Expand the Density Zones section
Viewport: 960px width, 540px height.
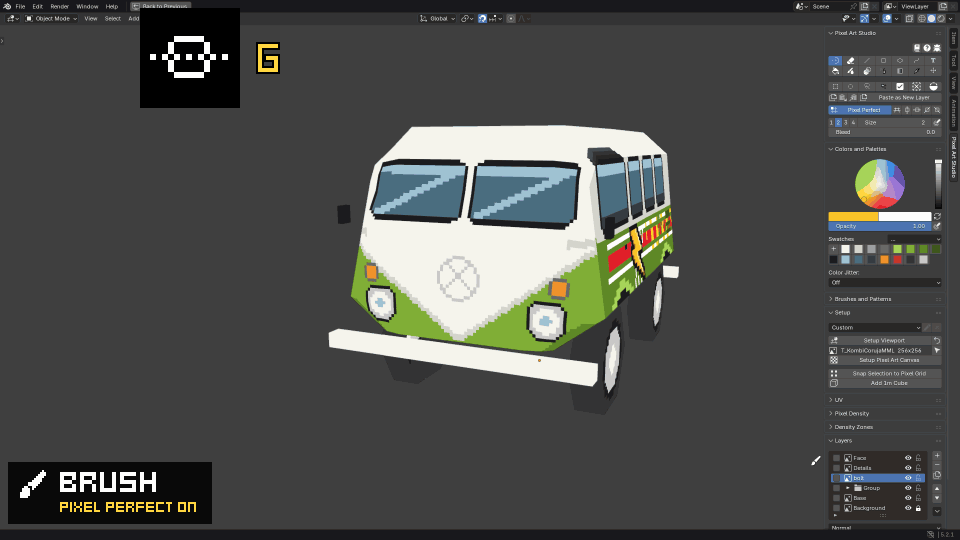[831, 427]
